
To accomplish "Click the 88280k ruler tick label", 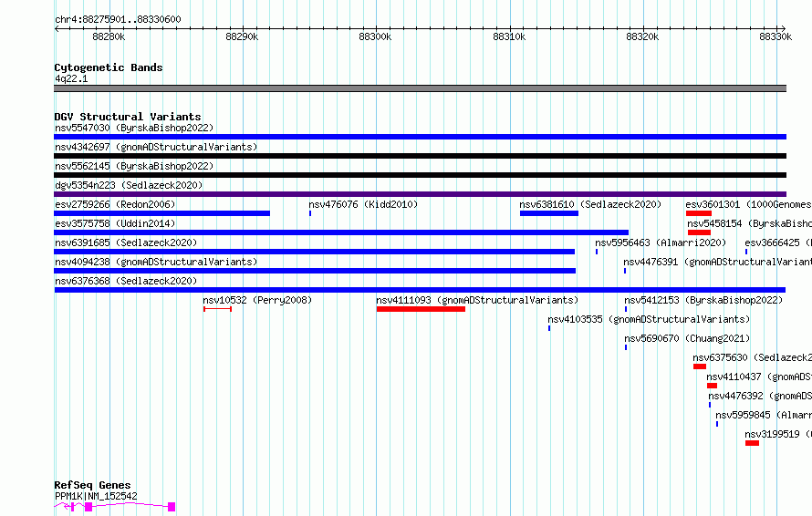I will [109, 36].
